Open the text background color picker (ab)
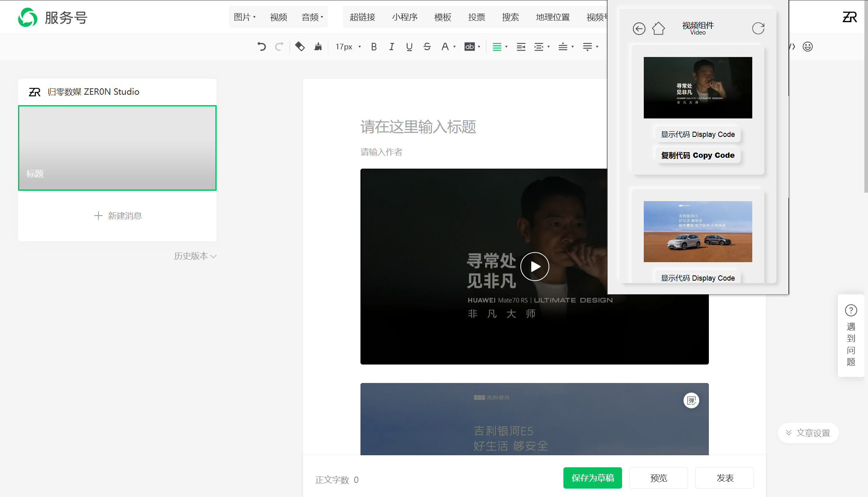868x497 pixels. (x=469, y=47)
